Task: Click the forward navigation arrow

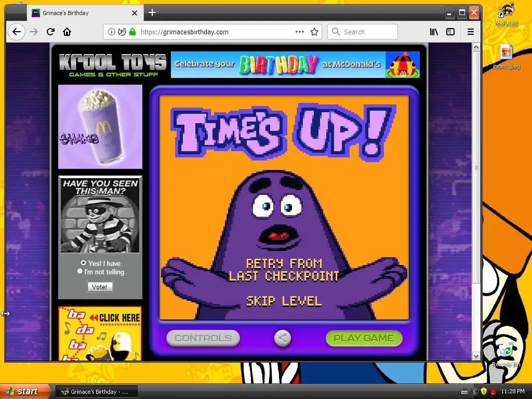Action: [34, 32]
